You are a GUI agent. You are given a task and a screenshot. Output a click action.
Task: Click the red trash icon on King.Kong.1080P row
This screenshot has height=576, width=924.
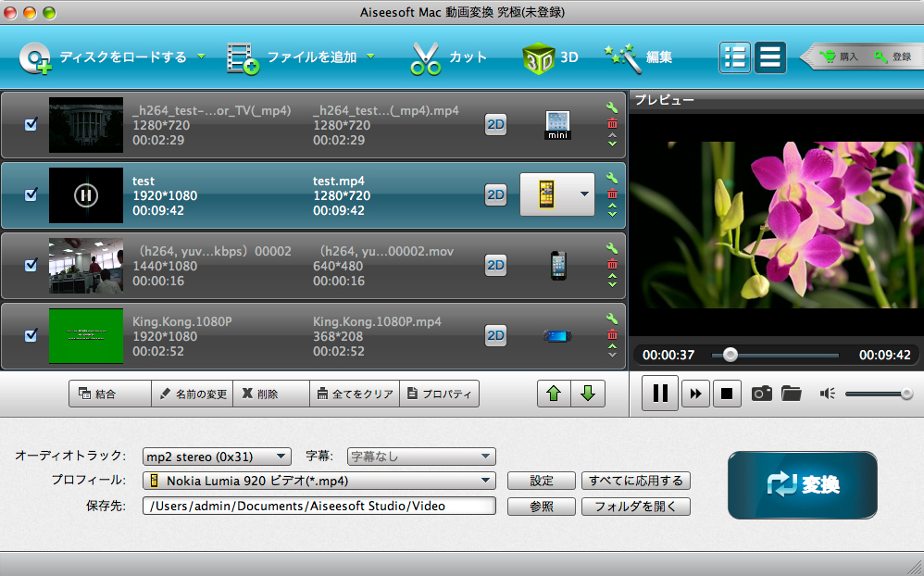(x=612, y=334)
